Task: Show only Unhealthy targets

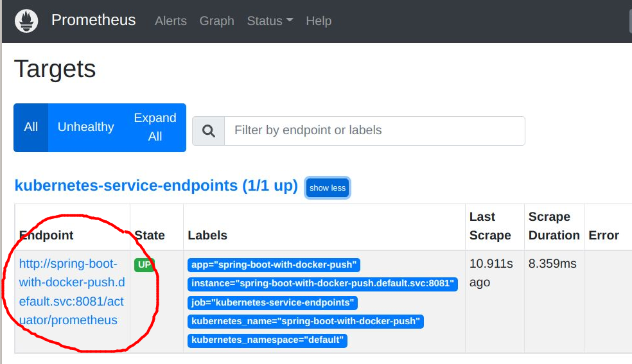Action: click(86, 127)
